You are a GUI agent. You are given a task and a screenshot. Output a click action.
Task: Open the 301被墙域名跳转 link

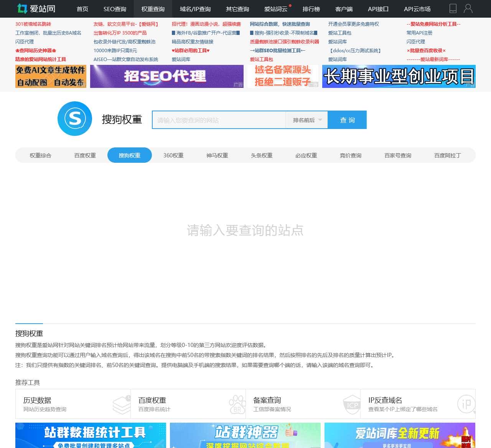click(33, 24)
